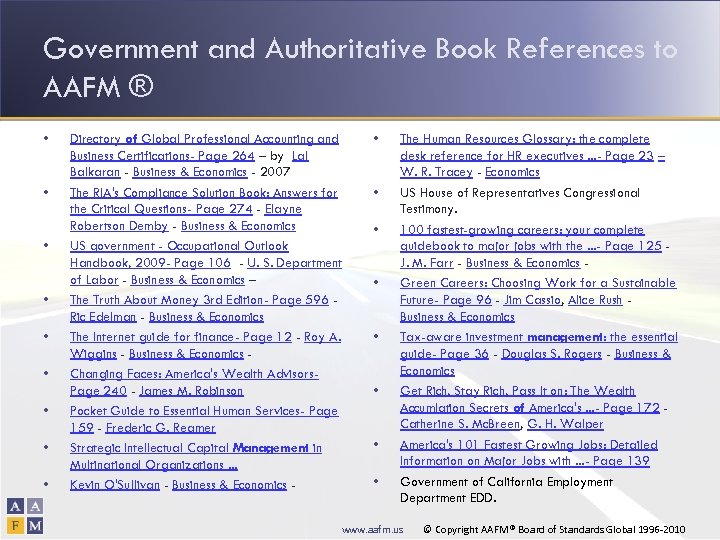720x540 pixels.
Task: Follow the 'J. M. Farr' author link
Action: (427, 263)
